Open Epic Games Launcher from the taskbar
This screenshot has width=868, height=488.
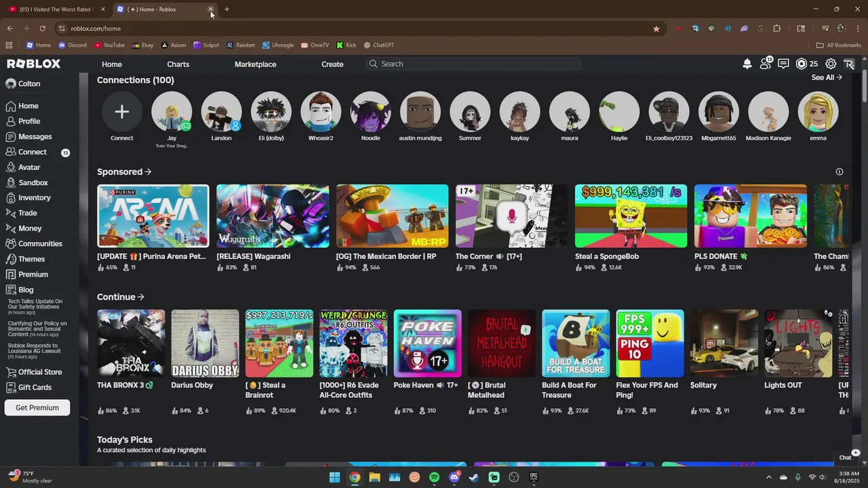tap(534, 477)
